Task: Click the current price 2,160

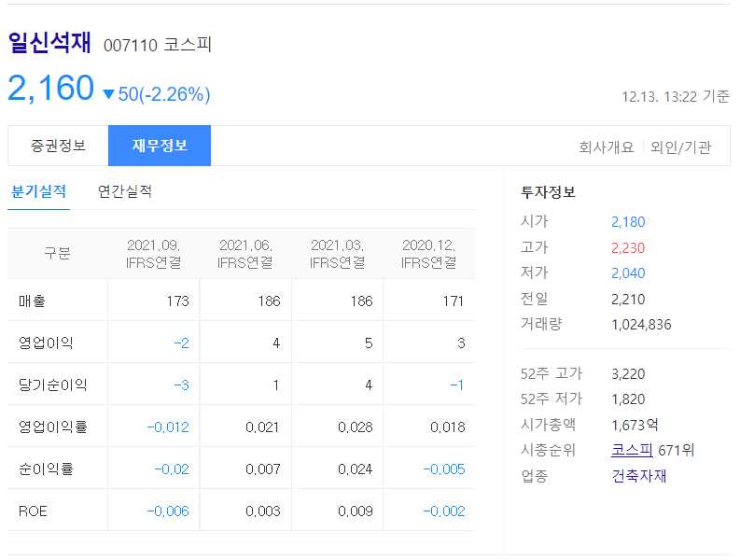Action: point(51,88)
